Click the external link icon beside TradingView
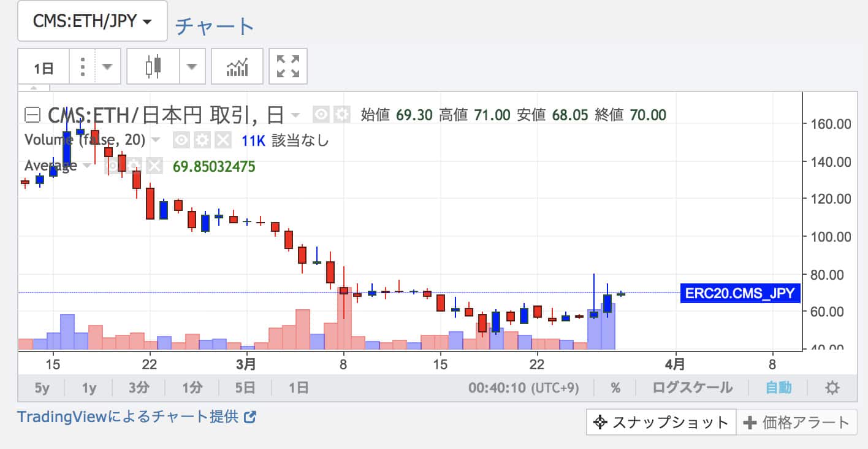This screenshot has width=868, height=449. coord(249,417)
